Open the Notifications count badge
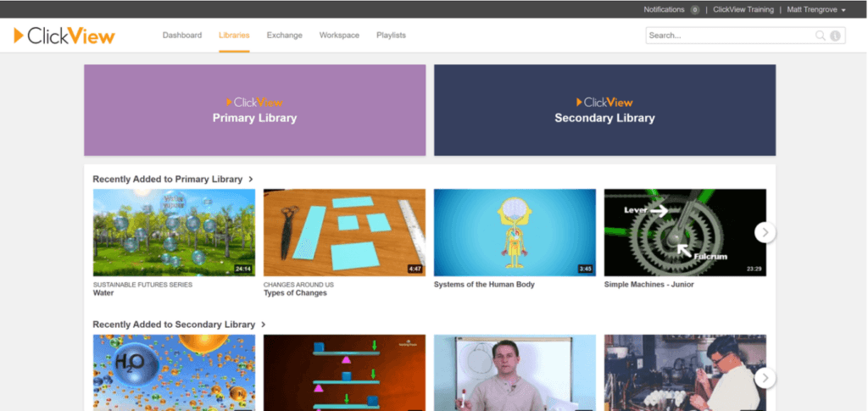868x411 pixels. [695, 9]
